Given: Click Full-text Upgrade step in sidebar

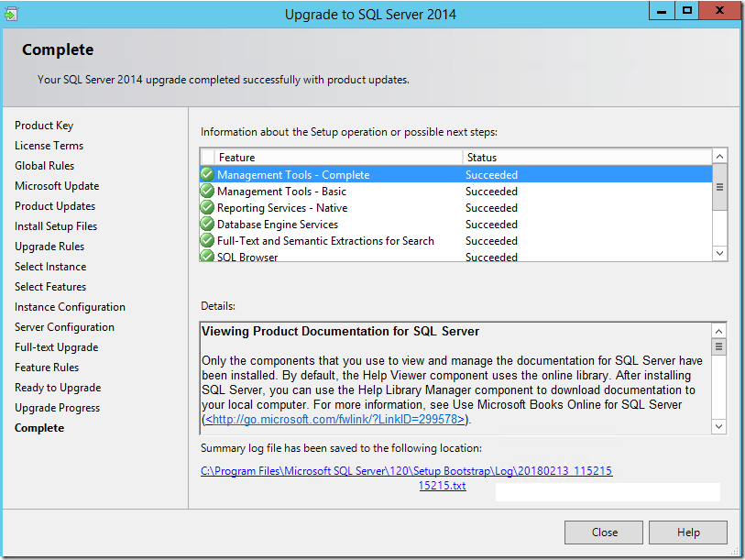Looking at the screenshot, I should (57, 347).
